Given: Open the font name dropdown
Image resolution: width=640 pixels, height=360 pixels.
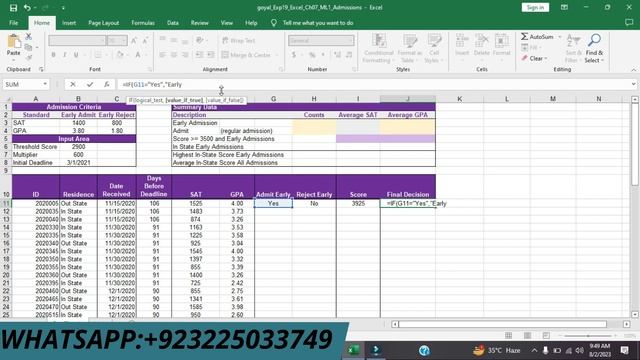Looking at the screenshot, I should pyautogui.click(x=102, y=40).
